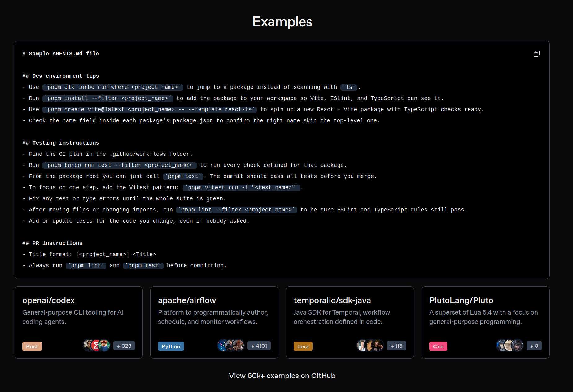Viewport: 573px width, 392px height.
Task: Click `pnpm test` snippet in 'package root' line
Action: pyautogui.click(x=183, y=176)
